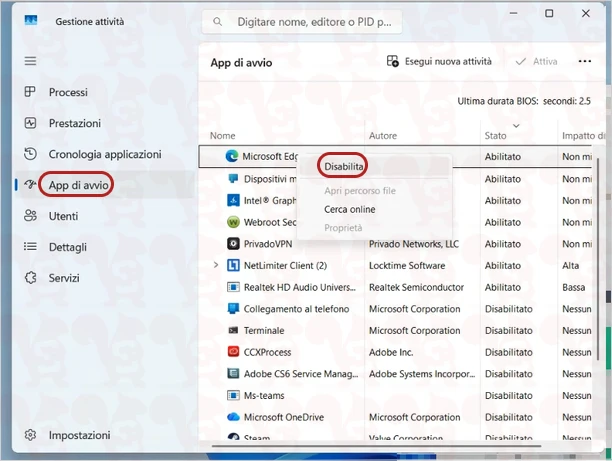Image resolution: width=612 pixels, height=461 pixels.
Task: Sort by the Impatto column header
Action: [582, 135]
